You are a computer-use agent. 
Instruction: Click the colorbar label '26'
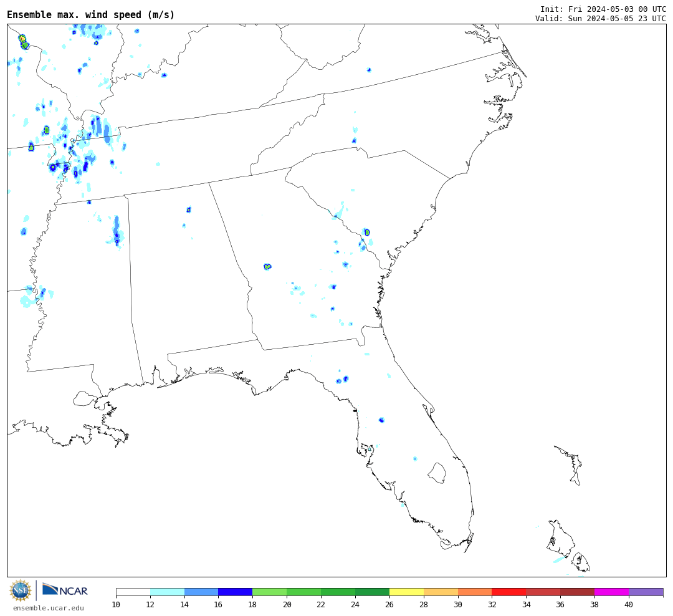click(x=389, y=605)
